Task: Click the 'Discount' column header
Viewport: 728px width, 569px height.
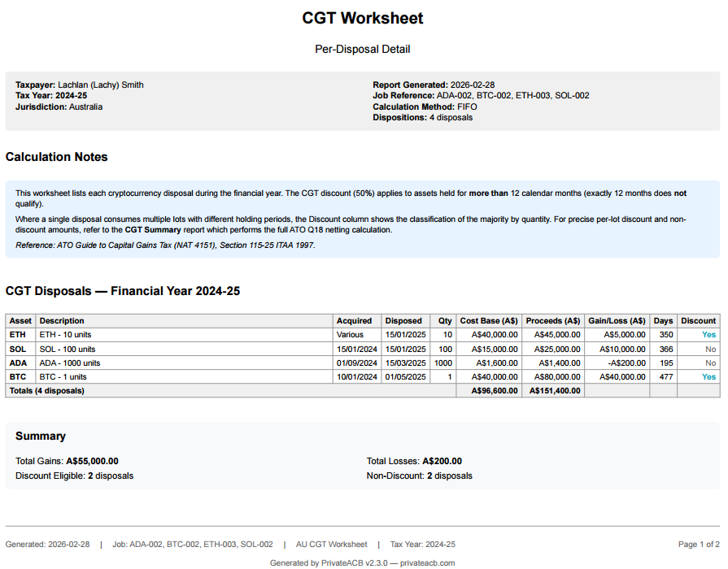Action: pyautogui.click(x=698, y=321)
